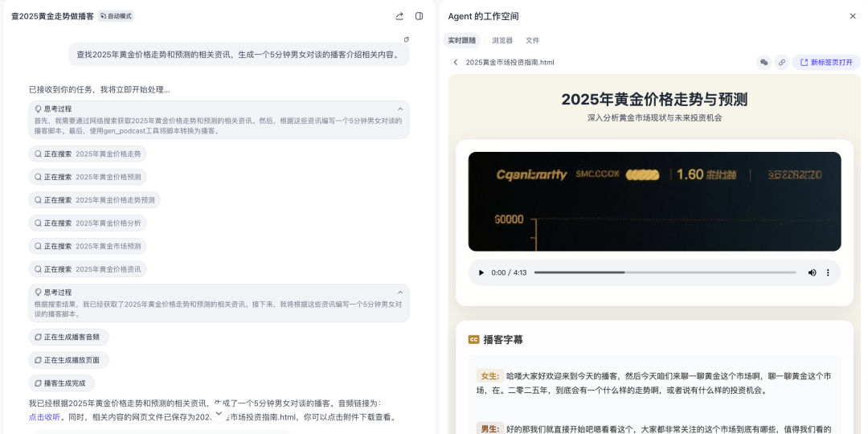Play the podcast audio
The image size is (868, 434).
point(481,272)
